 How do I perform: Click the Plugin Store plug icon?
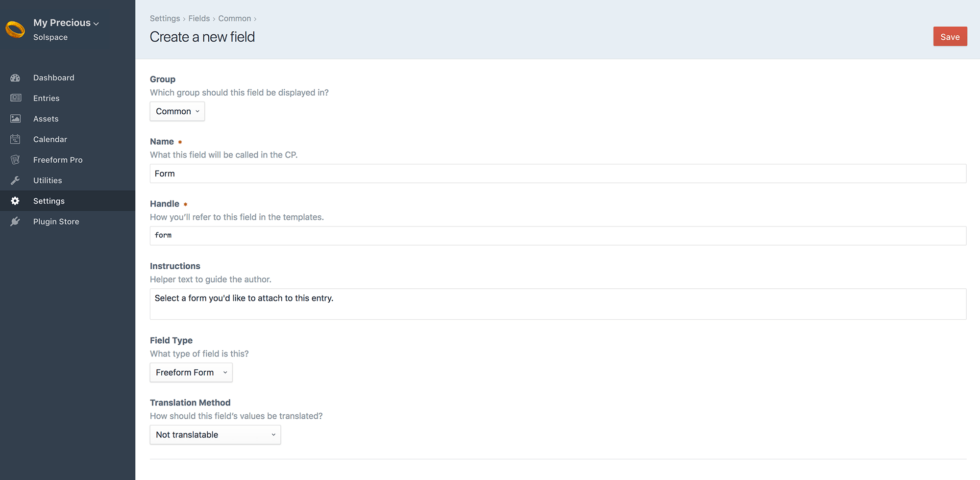tap(15, 222)
